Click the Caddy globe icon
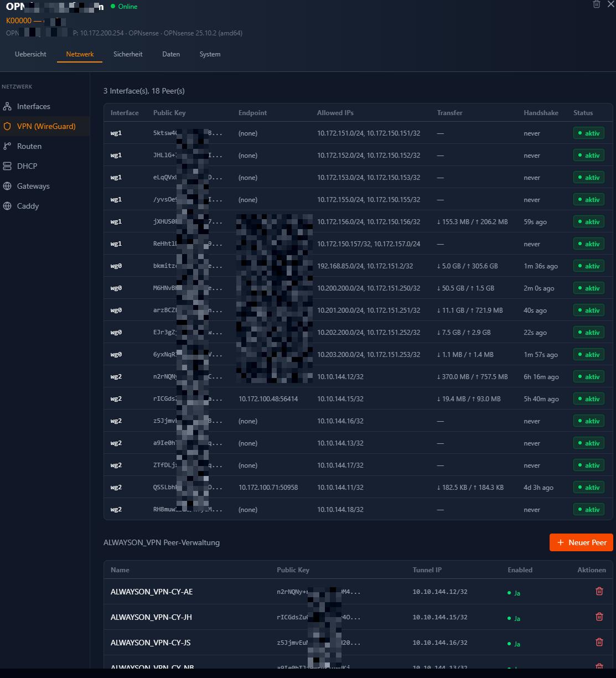 7,206
